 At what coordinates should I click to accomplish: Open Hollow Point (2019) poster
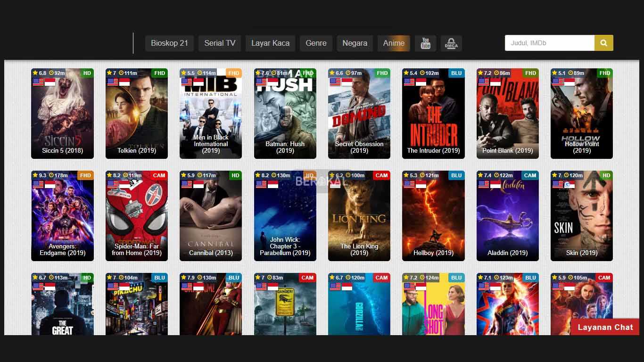pos(582,114)
